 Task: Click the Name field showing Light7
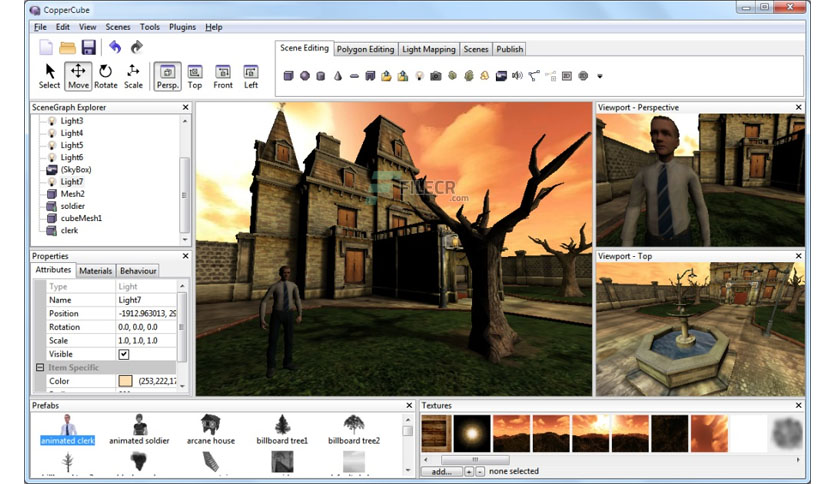pyautogui.click(x=147, y=300)
